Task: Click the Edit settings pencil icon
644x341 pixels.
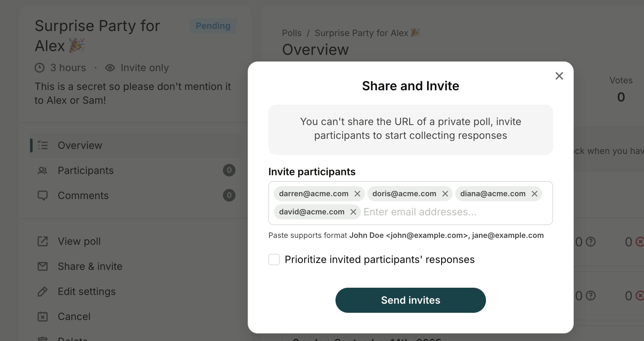Action: pos(43,291)
